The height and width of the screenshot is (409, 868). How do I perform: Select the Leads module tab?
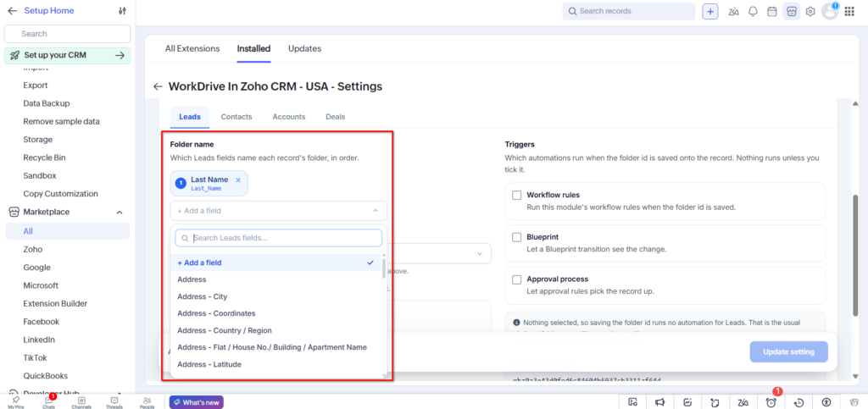[190, 117]
